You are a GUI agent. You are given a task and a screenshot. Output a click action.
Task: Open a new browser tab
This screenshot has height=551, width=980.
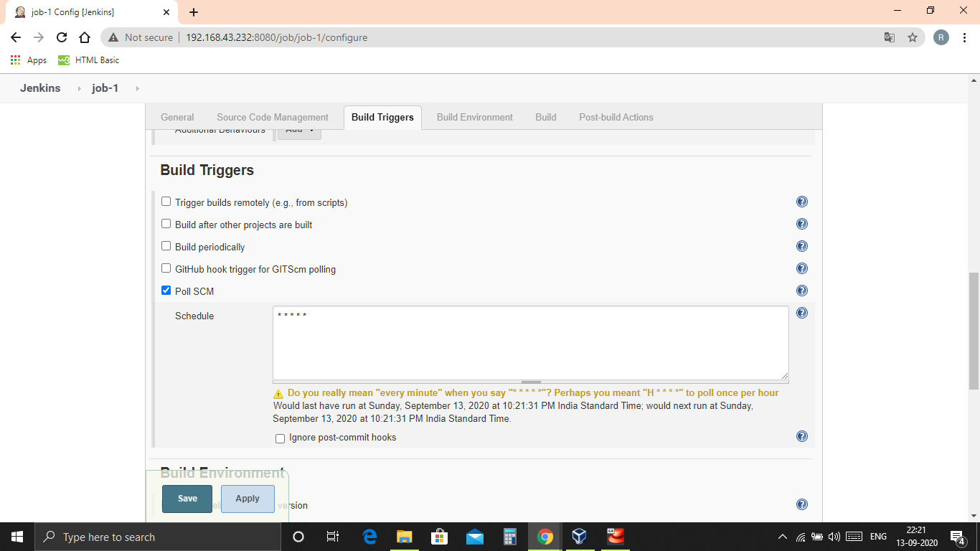pyautogui.click(x=194, y=12)
